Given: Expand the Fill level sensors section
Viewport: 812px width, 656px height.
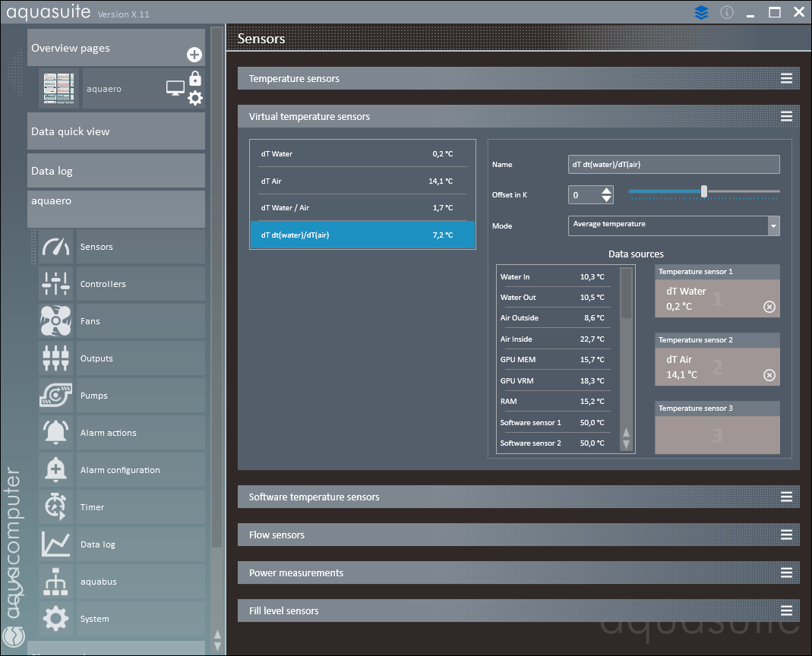Looking at the screenshot, I should click(787, 610).
